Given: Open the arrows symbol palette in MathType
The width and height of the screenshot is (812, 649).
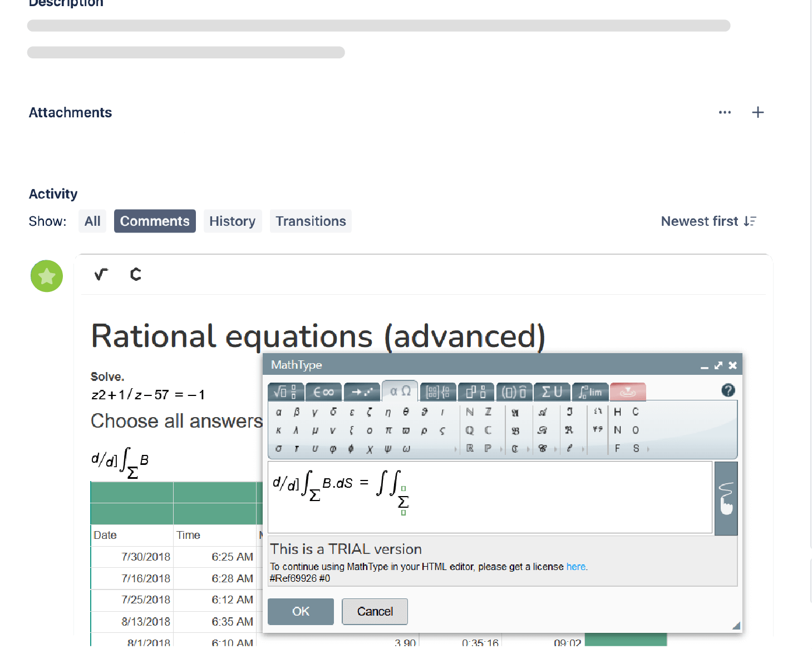Looking at the screenshot, I should click(361, 392).
